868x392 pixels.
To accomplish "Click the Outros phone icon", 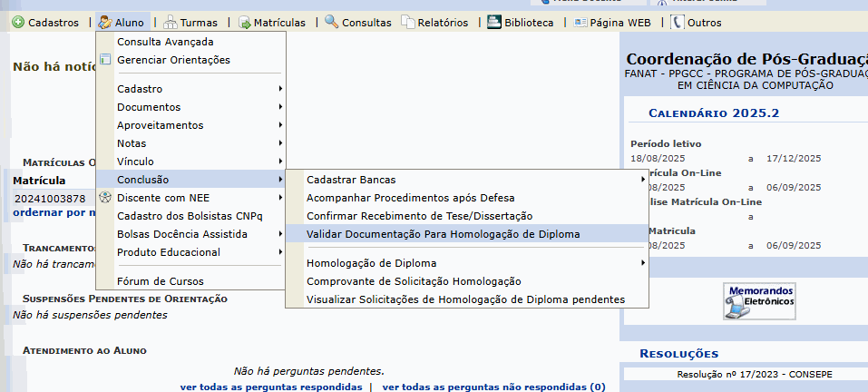I will pyautogui.click(x=678, y=23).
